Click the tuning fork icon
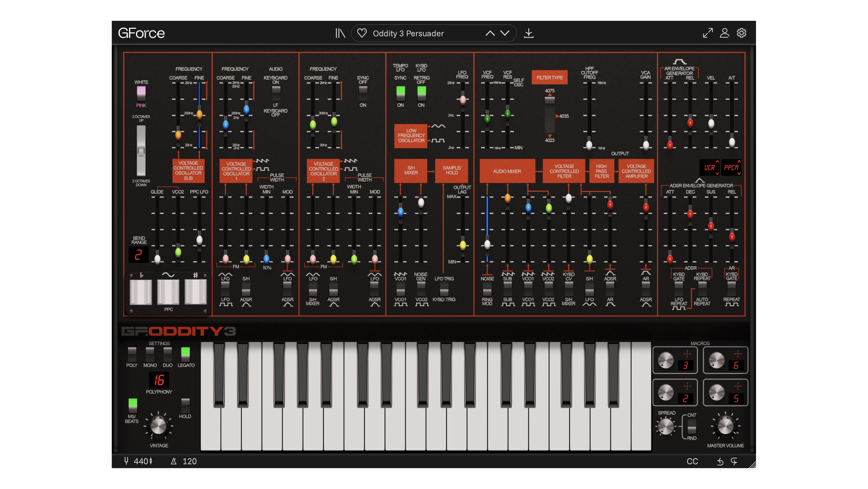Image resolution: width=868 pixels, height=489 pixels. click(x=126, y=461)
